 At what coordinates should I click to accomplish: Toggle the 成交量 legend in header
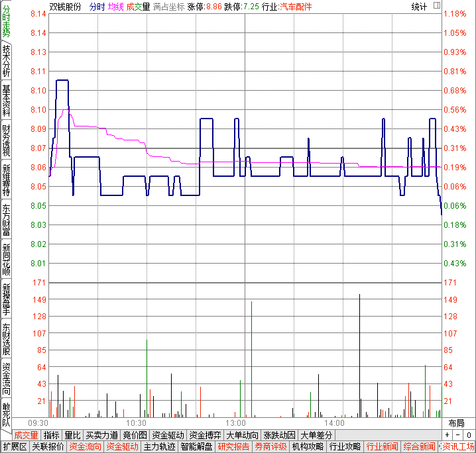click(x=137, y=7)
